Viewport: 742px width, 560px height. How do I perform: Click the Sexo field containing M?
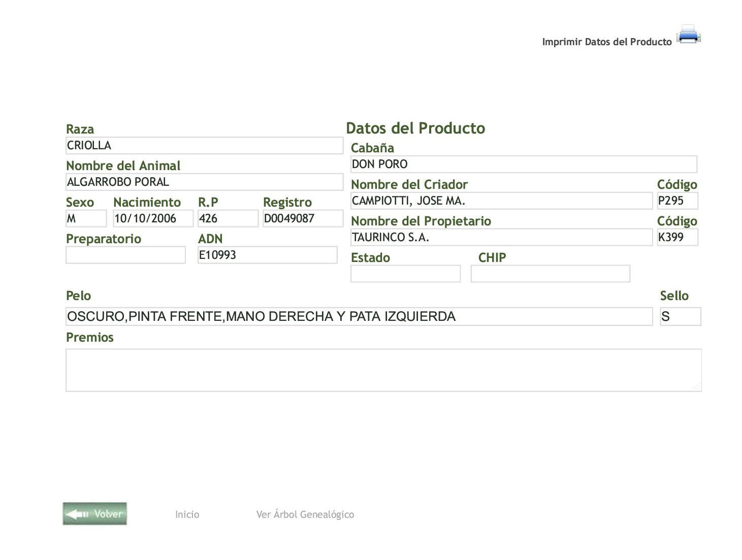click(x=86, y=219)
